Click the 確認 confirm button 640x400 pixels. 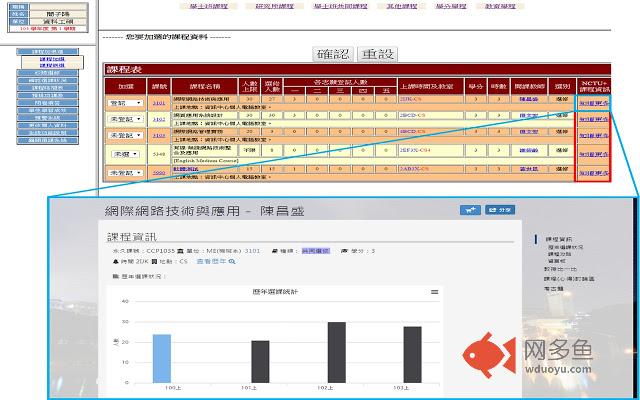point(333,54)
